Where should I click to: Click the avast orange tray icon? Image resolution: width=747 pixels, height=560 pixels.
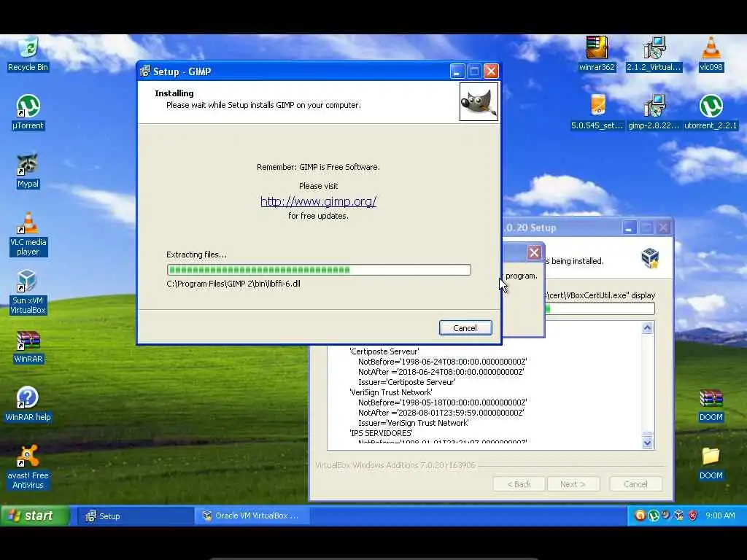[x=640, y=516]
